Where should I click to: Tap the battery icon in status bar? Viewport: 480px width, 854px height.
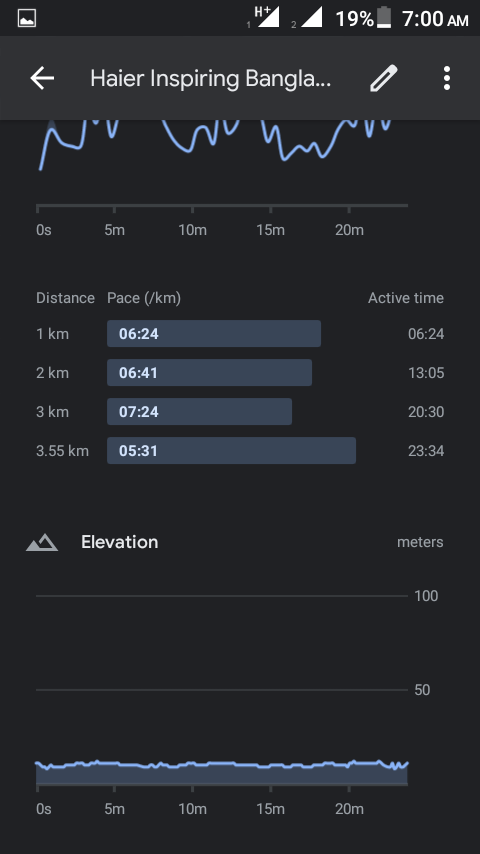pos(384,18)
